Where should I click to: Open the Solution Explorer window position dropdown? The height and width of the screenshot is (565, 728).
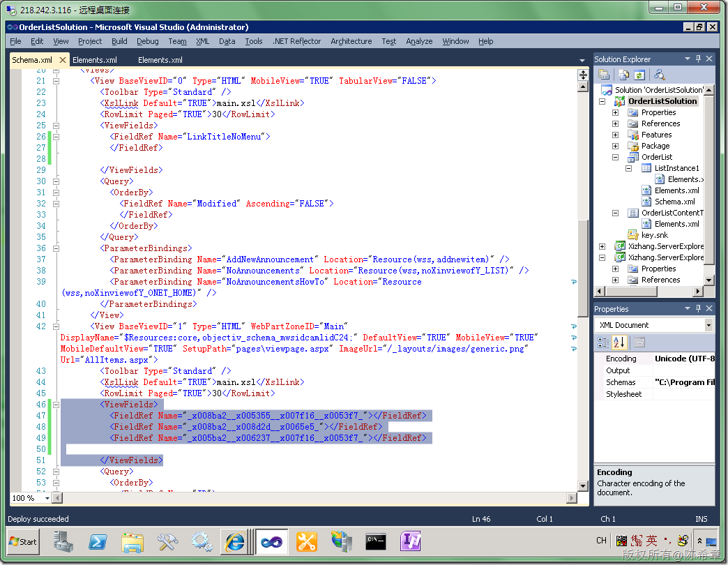pyautogui.click(x=687, y=59)
